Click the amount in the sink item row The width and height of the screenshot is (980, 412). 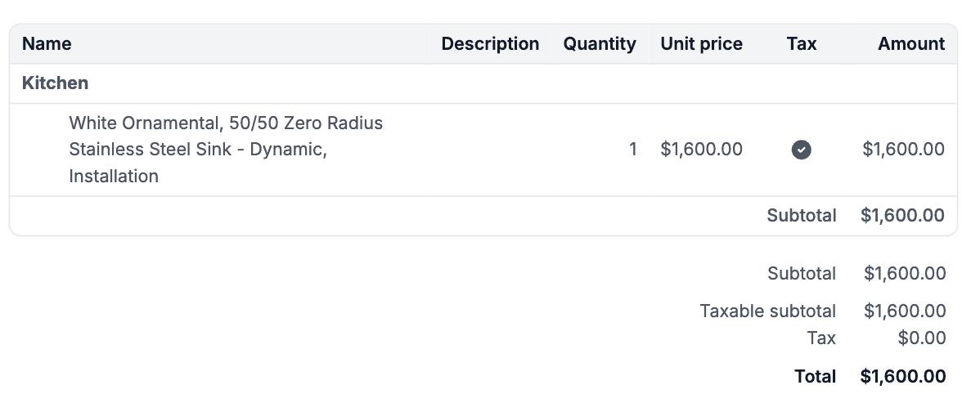coord(903,150)
